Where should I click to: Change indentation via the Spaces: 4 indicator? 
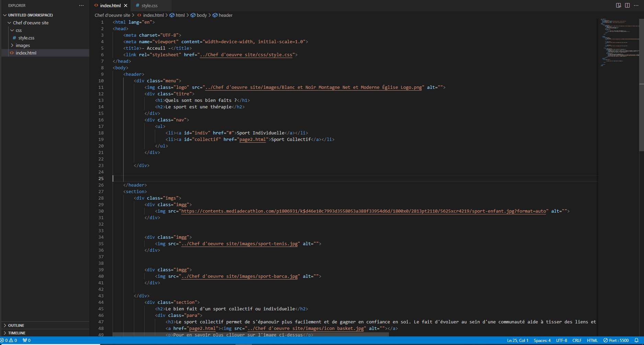pyautogui.click(x=542, y=340)
